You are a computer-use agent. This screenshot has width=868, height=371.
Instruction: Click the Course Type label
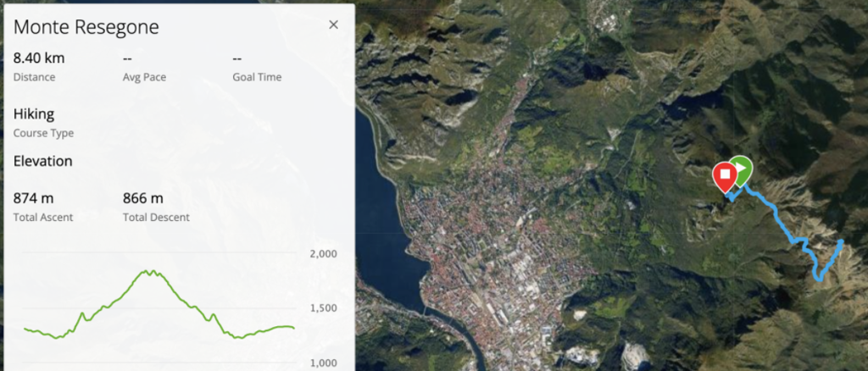click(43, 133)
